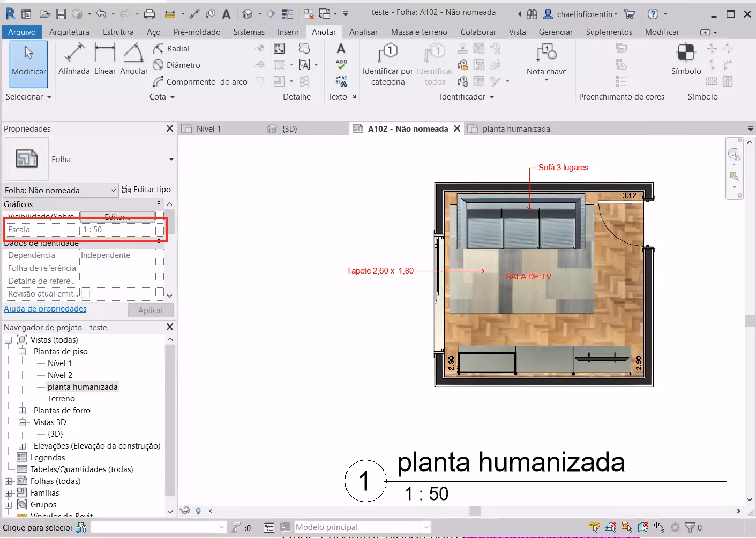The height and width of the screenshot is (538, 756).
Task: Click the shopping cart icon in title bar
Action: coord(630,14)
